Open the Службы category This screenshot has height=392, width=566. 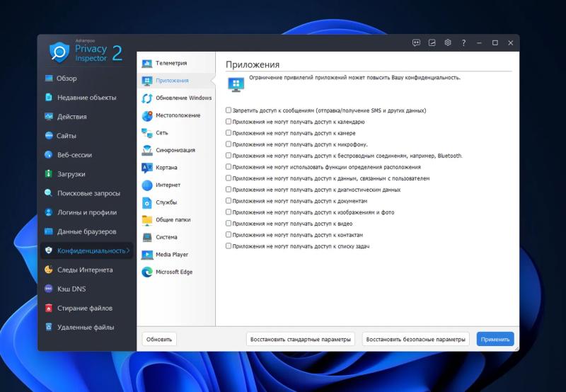point(175,202)
